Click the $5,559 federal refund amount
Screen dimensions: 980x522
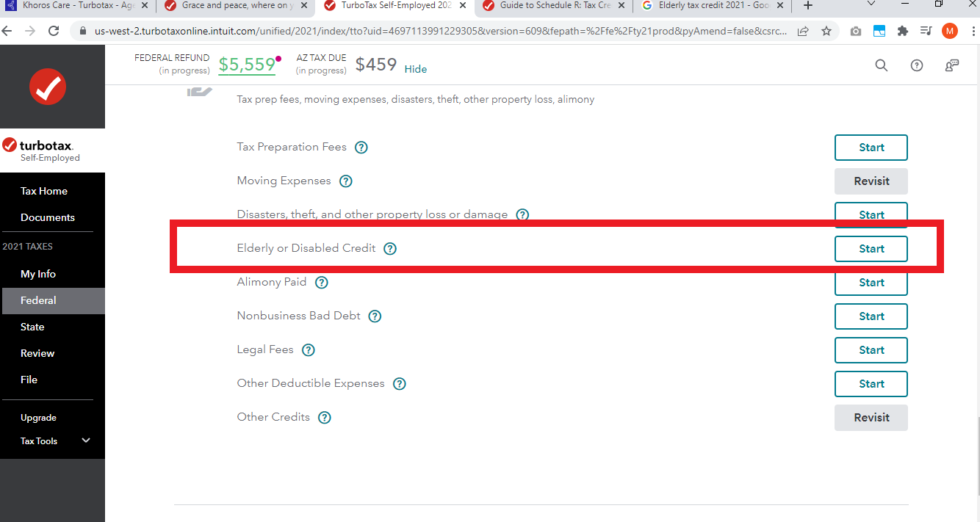(x=247, y=65)
